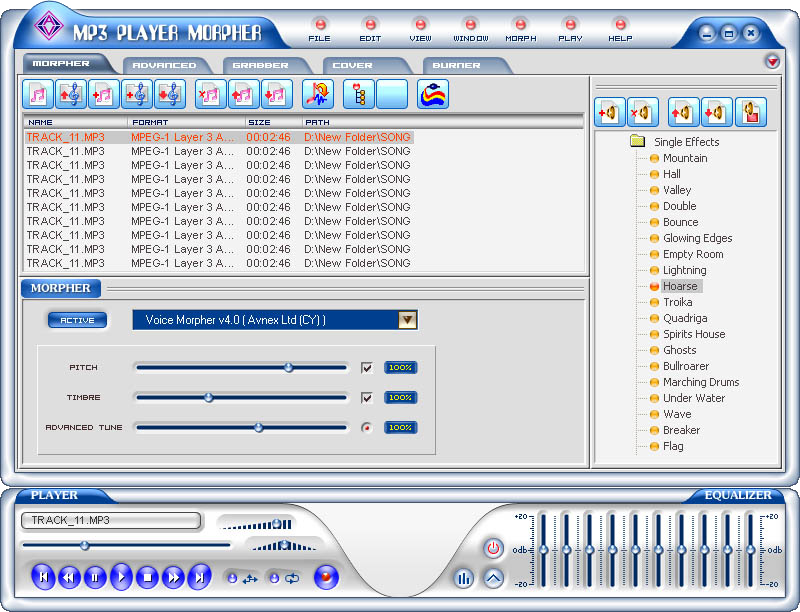
Task: Click the yellow beads tree list icon
Action: pos(359,94)
